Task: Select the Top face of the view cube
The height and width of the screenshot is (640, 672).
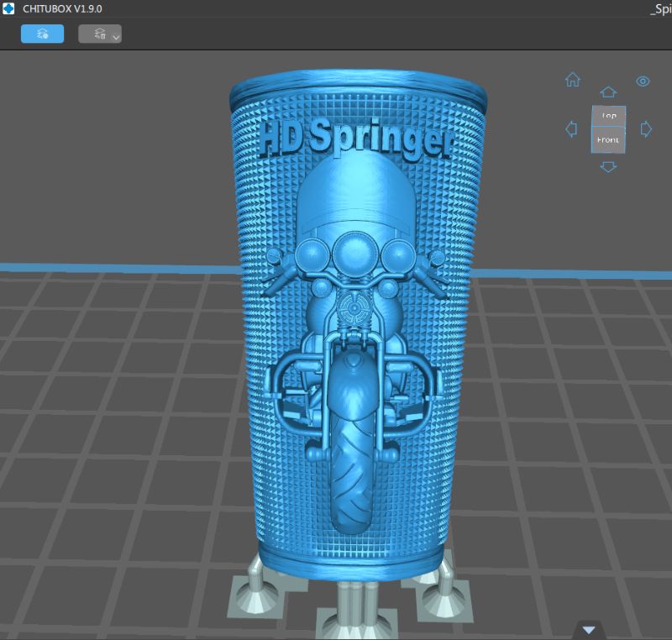Action: pyautogui.click(x=609, y=116)
